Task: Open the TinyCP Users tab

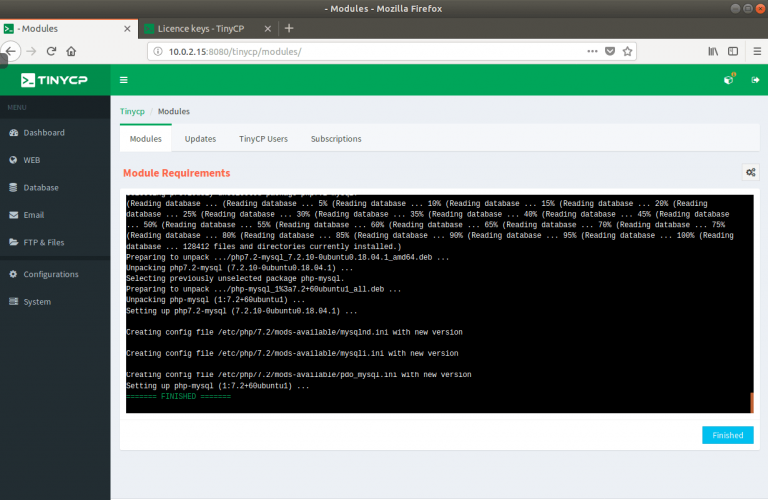Action: 263,139
